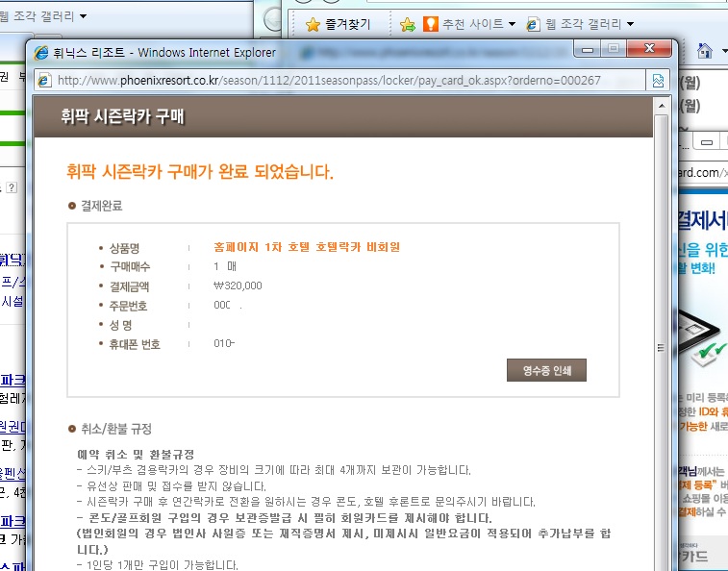The width and height of the screenshot is (728, 571).
Task: Expand 웹 조각 갤러리 dropdown arrow in right window
Action: pos(630,24)
